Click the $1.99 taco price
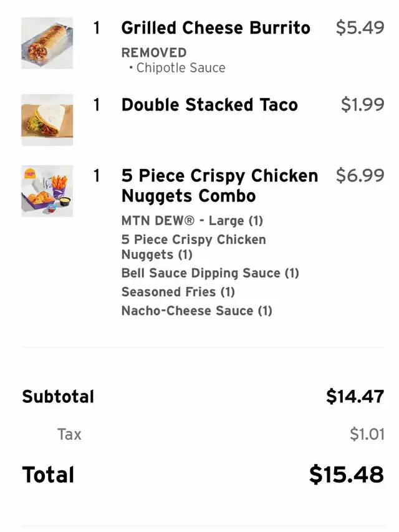Image resolution: width=399 pixels, height=532 pixels. pyautogui.click(x=362, y=105)
